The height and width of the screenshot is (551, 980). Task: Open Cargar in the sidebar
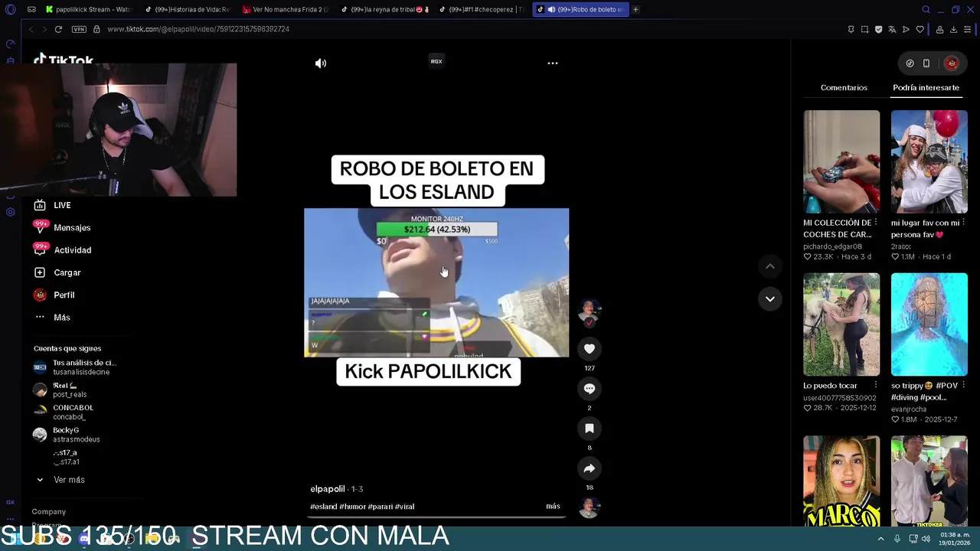67,272
